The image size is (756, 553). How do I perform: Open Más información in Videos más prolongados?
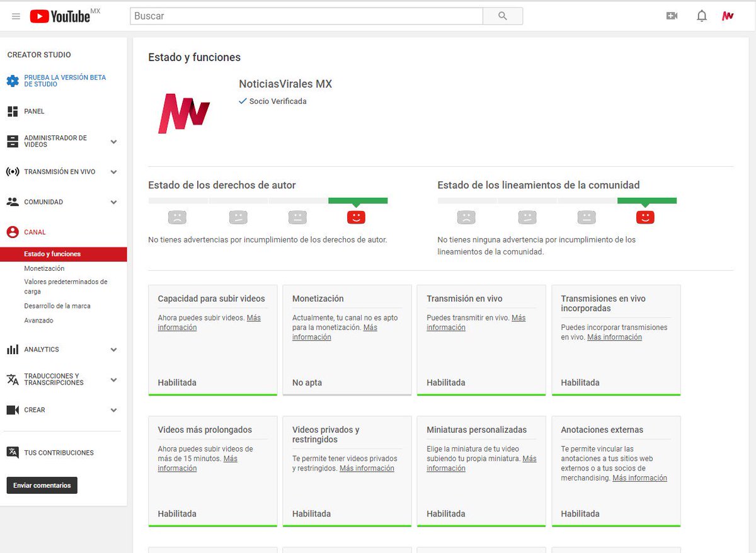pyautogui.click(x=197, y=463)
